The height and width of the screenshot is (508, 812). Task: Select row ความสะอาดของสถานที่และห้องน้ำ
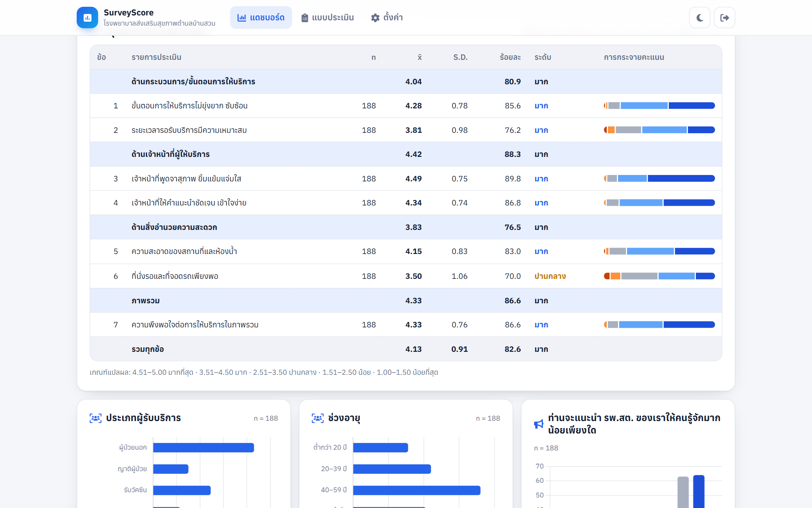(406, 251)
